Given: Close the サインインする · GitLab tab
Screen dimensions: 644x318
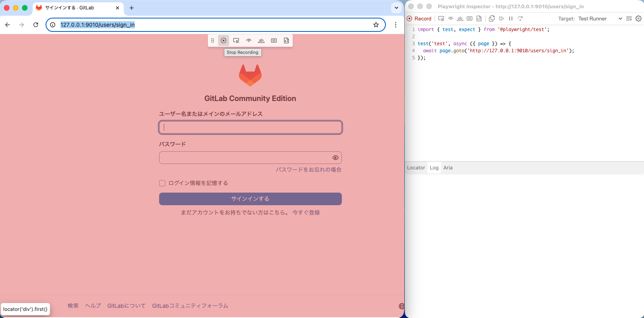Looking at the screenshot, I should tap(117, 8).
